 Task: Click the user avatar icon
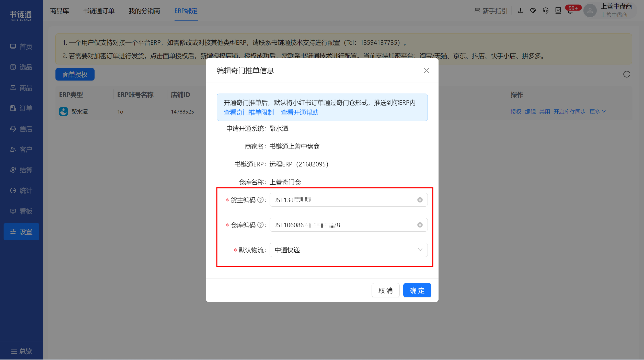(x=590, y=11)
